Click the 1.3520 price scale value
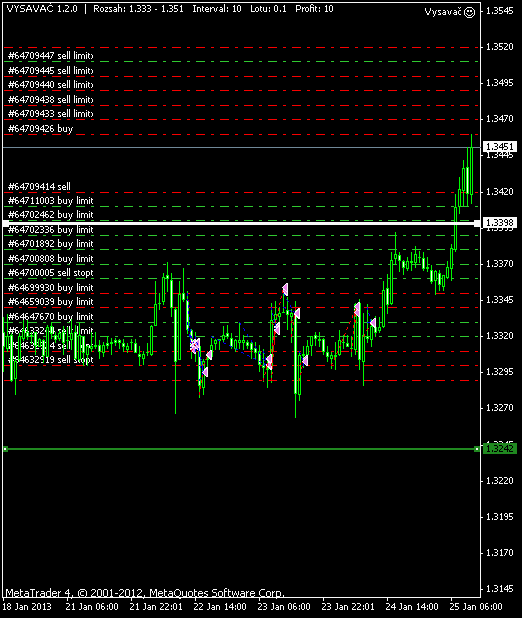The width and height of the screenshot is (522, 618). [500, 47]
